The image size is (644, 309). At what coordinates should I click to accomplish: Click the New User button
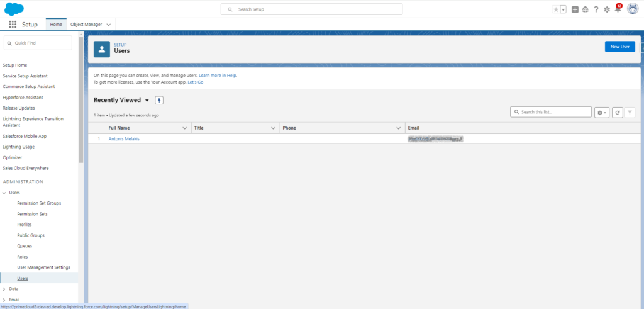click(x=619, y=47)
